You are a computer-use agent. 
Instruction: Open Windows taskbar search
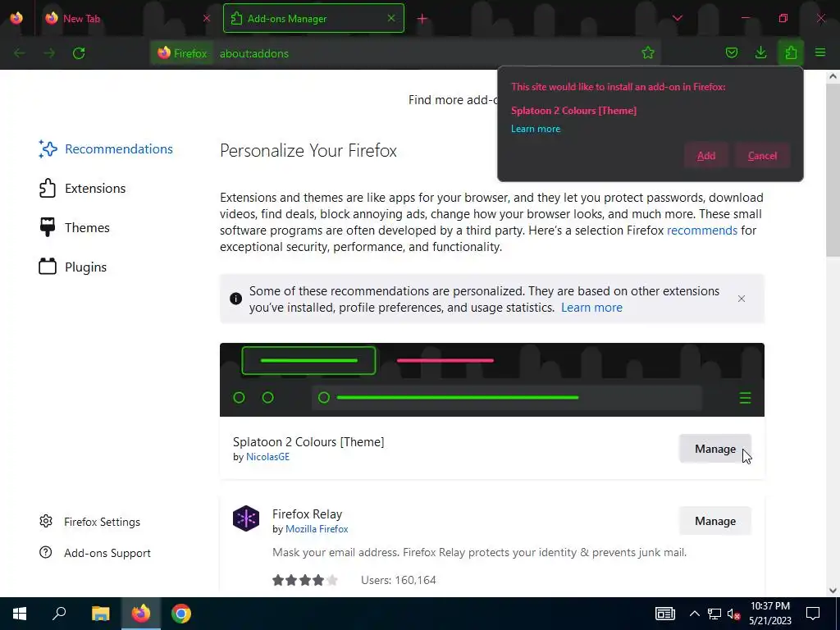click(59, 614)
